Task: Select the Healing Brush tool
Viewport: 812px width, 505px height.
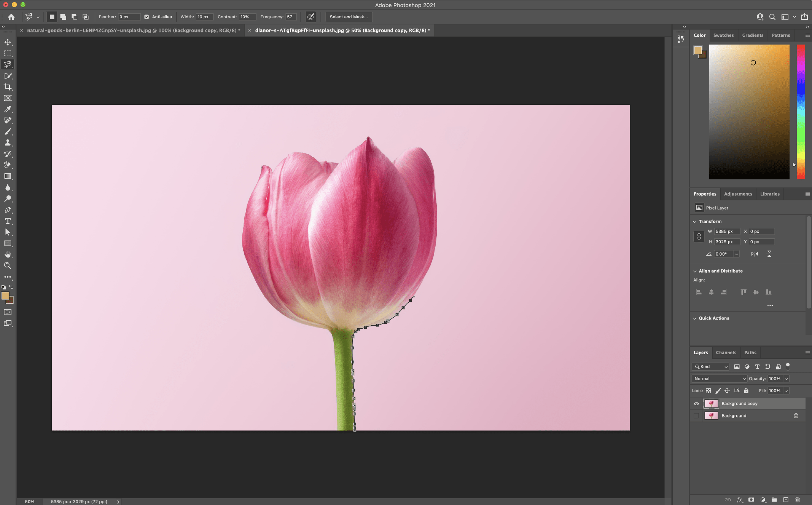Action: click(x=8, y=120)
